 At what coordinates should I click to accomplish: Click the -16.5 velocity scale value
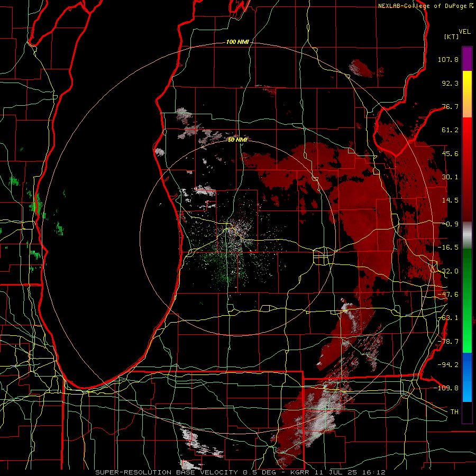pos(448,248)
